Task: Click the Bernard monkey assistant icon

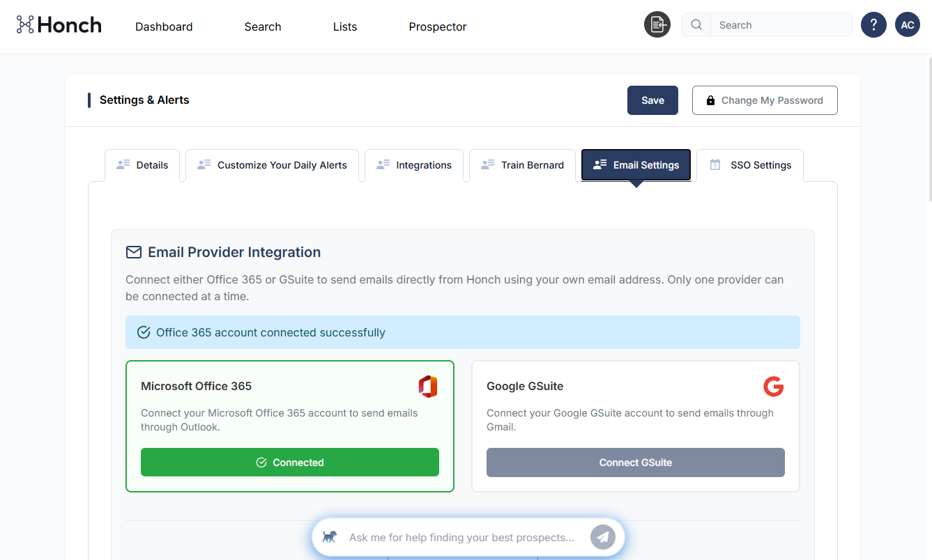Action: pyautogui.click(x=330, y=537)
